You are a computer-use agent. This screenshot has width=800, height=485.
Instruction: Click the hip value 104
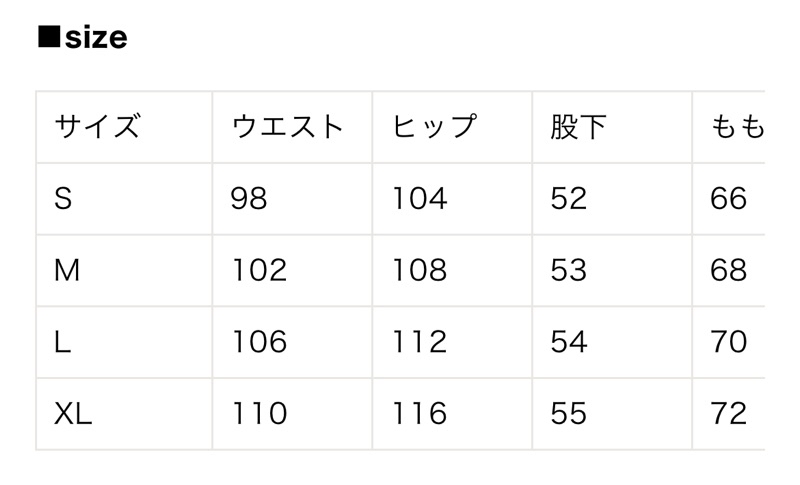[419, 199]
